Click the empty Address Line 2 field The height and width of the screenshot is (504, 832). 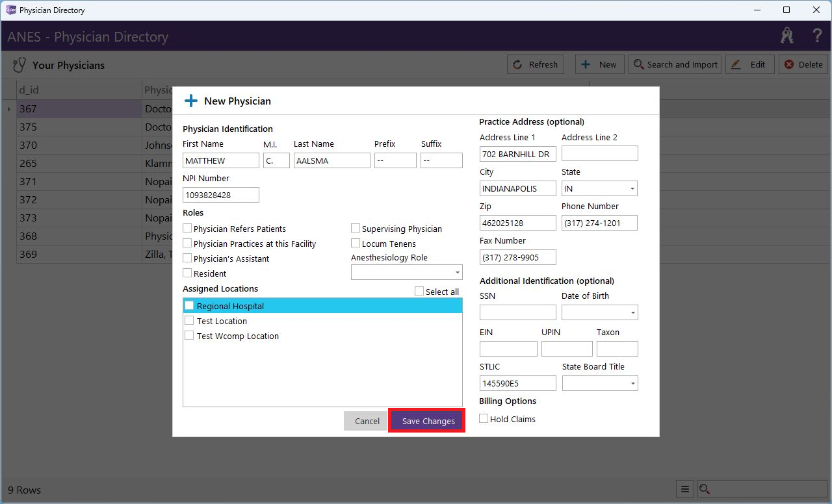click(600, 153)
